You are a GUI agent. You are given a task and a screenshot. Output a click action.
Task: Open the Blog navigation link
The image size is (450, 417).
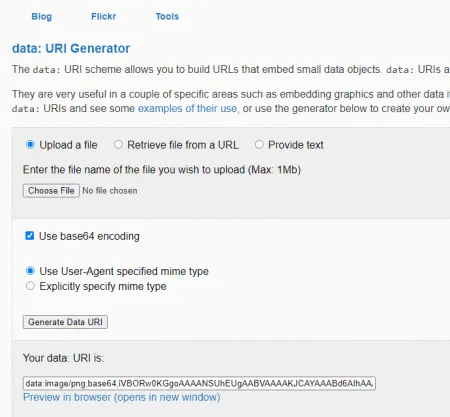(41, 16)
